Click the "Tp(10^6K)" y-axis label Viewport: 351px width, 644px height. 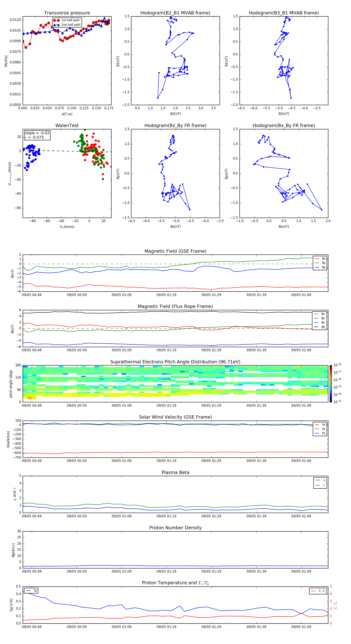tap(11, 605)
